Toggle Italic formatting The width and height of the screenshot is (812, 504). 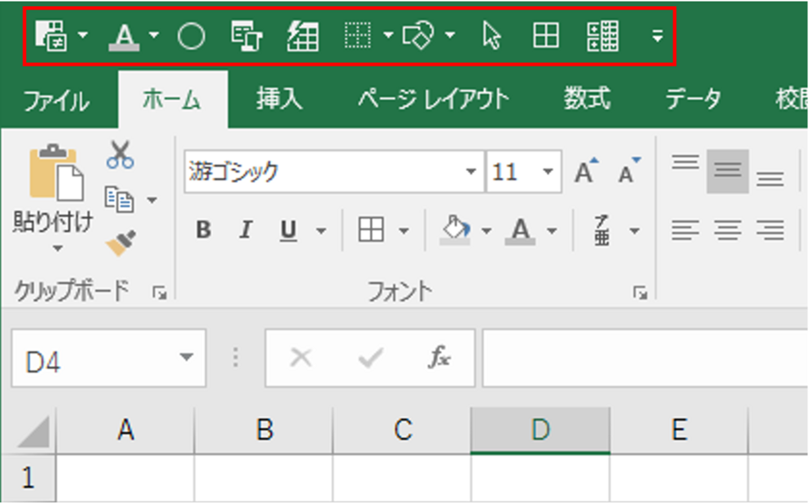point(245,230)
